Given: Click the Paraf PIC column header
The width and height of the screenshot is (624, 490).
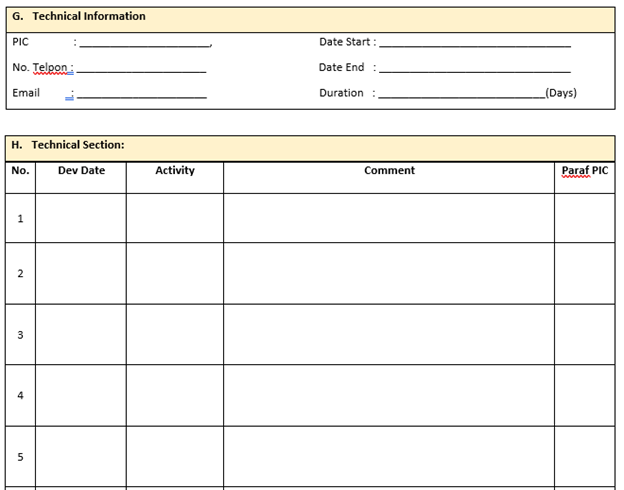Looking at the screenshot, I should [x=585, y=171].
